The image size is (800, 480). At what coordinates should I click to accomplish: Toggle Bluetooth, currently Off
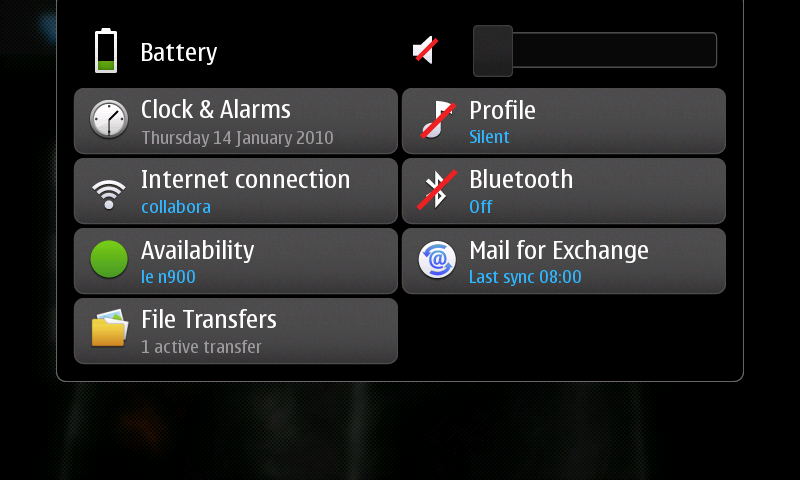pos(564,191)
